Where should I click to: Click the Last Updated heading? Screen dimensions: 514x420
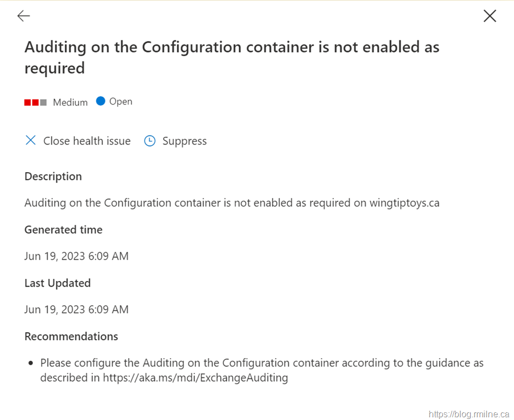click(x=57, y=283)
